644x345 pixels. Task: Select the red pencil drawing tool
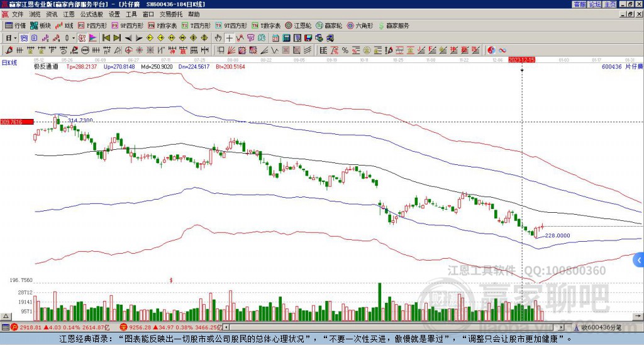pyautogui.click(x=9, y=50)
